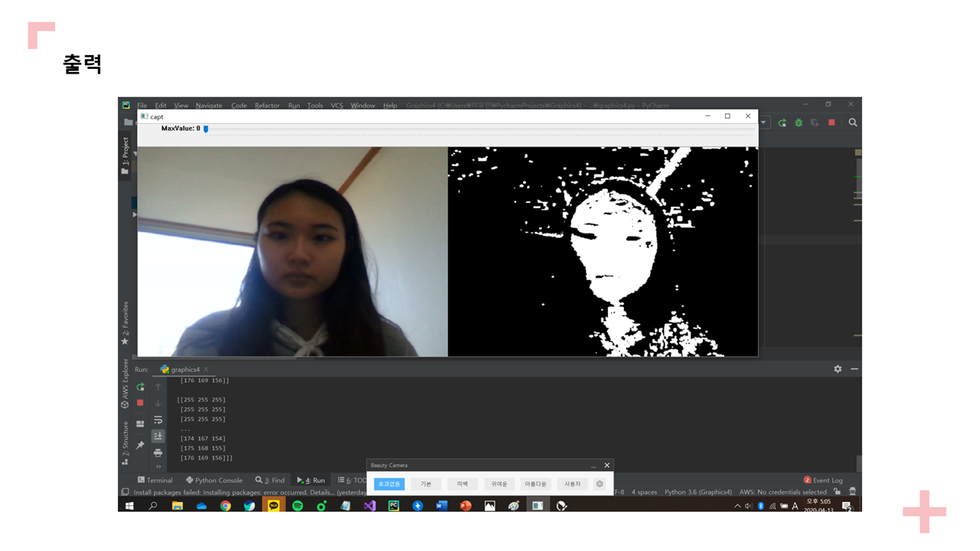Open the File menu in PyCharm
980x551 pixels.
tap(142, 106)
